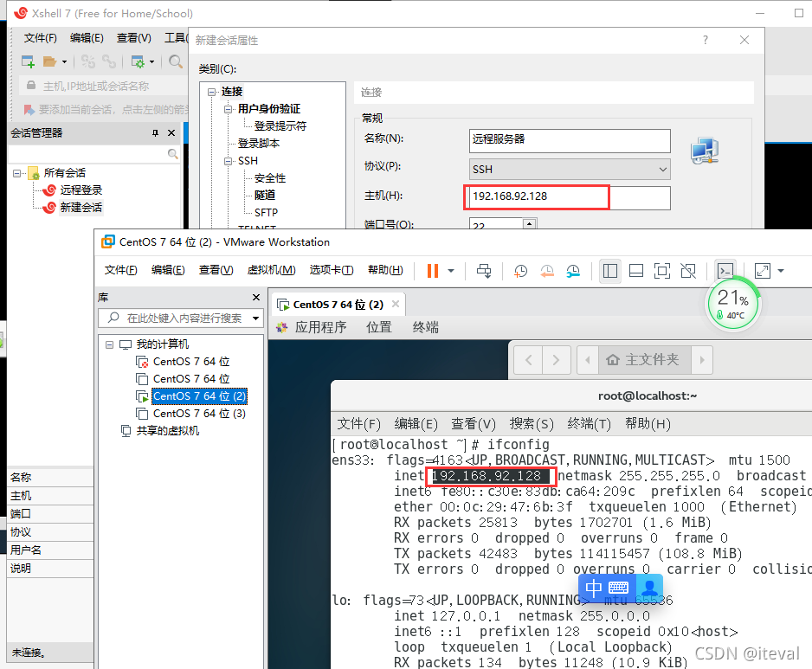Click the 主机 field with 192.168.92.128
Viewport: 812px width, 669px height.
point(570,198)
